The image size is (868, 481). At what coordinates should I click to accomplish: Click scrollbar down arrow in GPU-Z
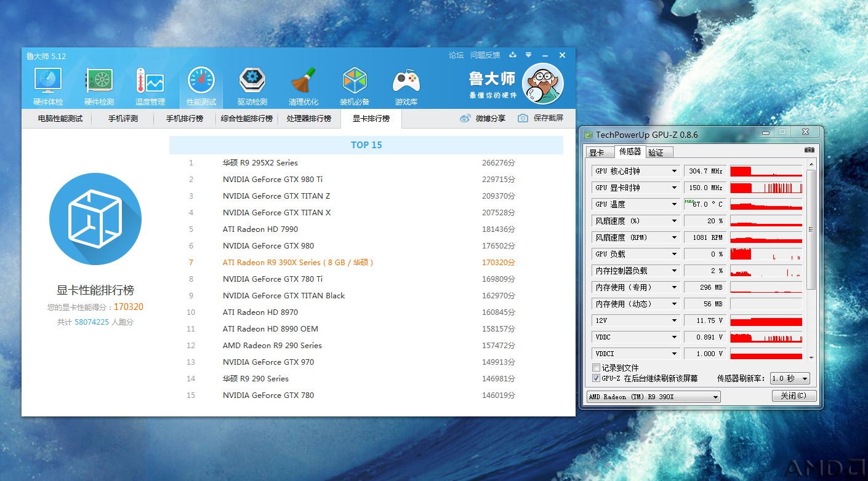pyautogui.click(x=811, y=357)
